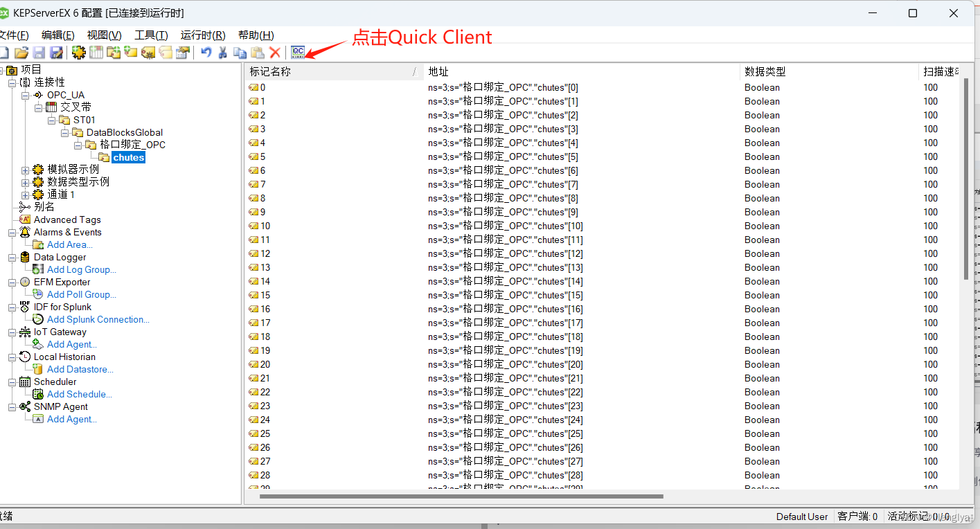Collapse the 连接性 tree node
The image size is (980, 529).
point(12,82)
